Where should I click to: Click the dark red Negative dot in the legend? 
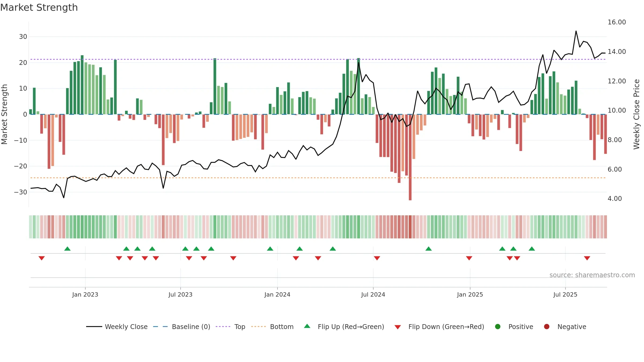[547, 327]
